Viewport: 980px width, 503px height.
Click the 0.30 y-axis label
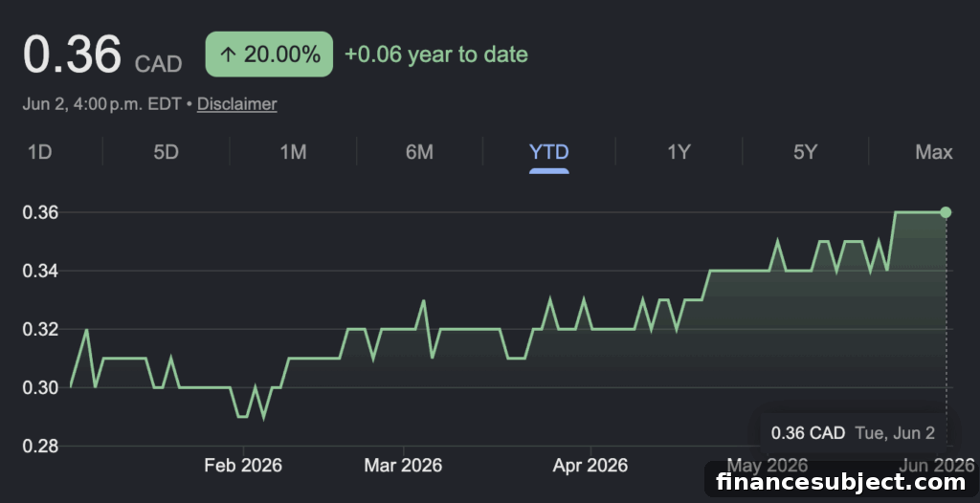click(40, 388)
